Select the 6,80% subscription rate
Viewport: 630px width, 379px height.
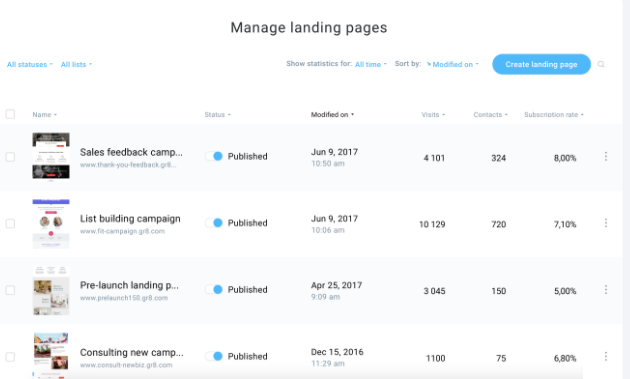click(x=565, y=358)
